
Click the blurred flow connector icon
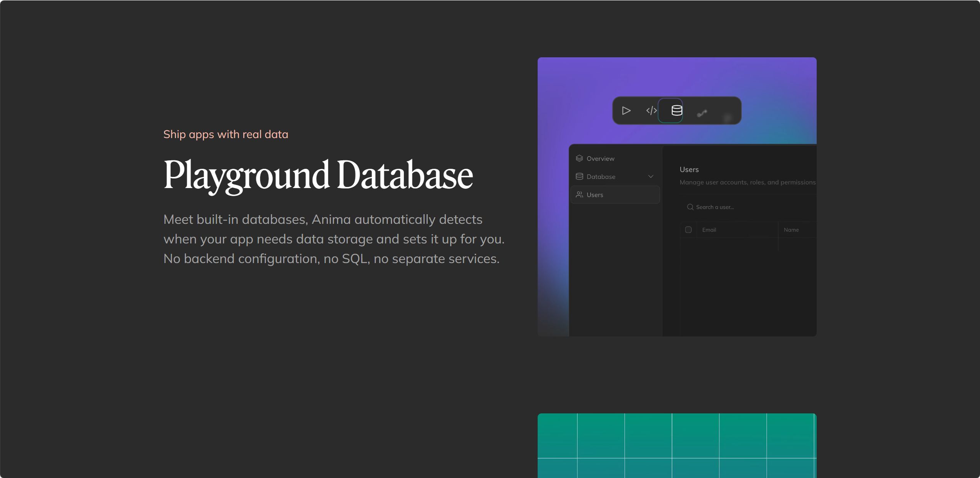702,113
